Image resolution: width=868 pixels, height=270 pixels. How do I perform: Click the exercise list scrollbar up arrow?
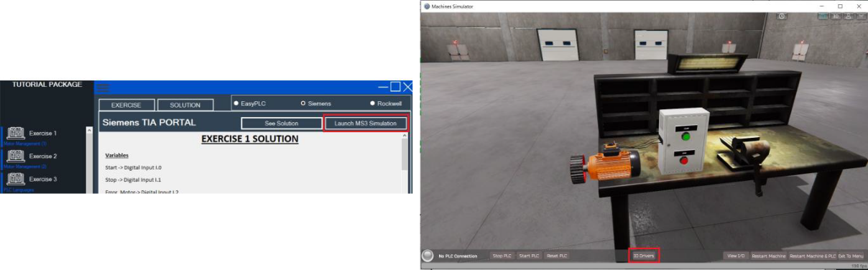point(89,131)
